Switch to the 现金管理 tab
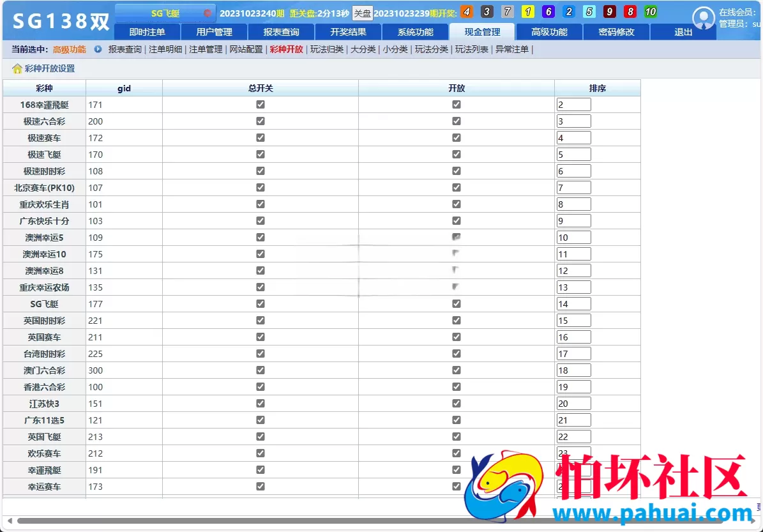This screenshot has width=763, height=532. coord(481,32)
